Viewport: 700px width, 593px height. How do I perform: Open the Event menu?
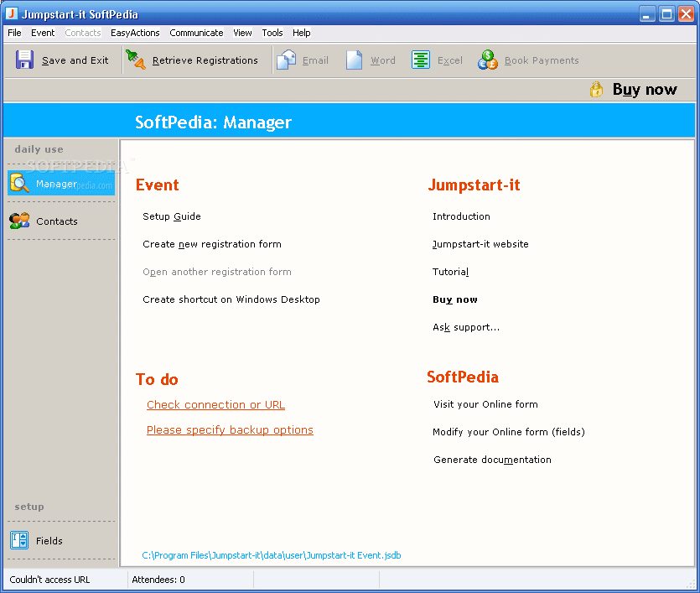(x=43, y=33)
